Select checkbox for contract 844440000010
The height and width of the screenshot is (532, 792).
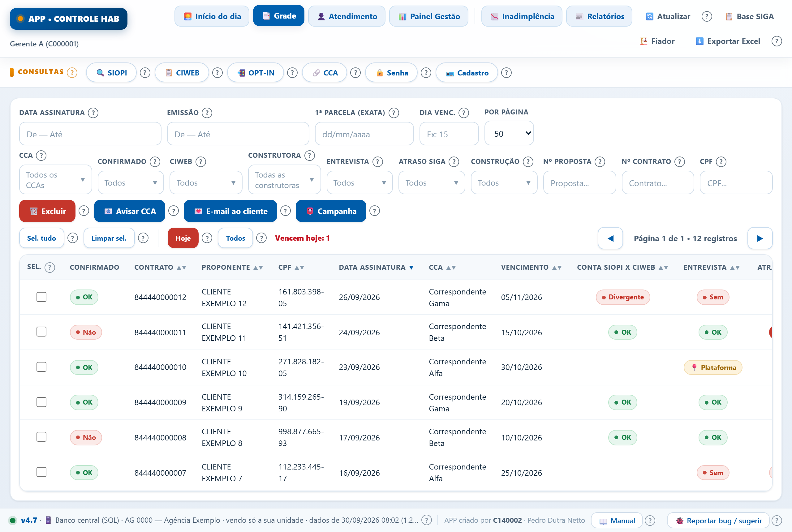coord(41,367)
